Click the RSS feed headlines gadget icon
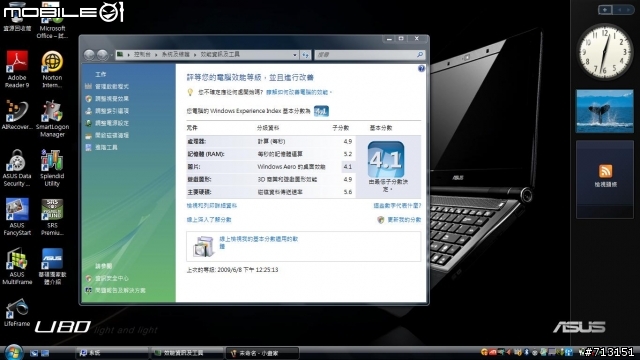640x360 pixels. [x=605, y=171]
